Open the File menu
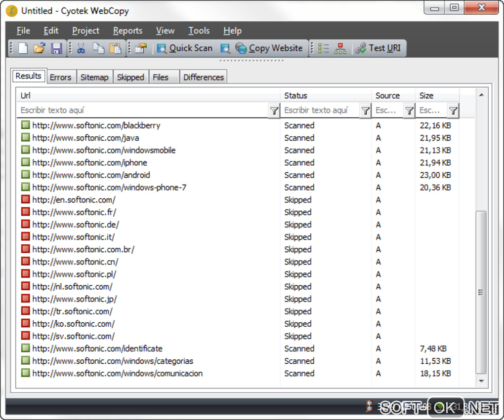Viewport: 504px width, 420px height. [x=23, y=31]
